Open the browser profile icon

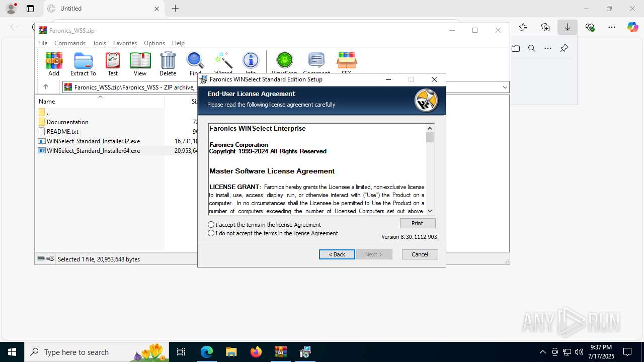tap(11, 9)
